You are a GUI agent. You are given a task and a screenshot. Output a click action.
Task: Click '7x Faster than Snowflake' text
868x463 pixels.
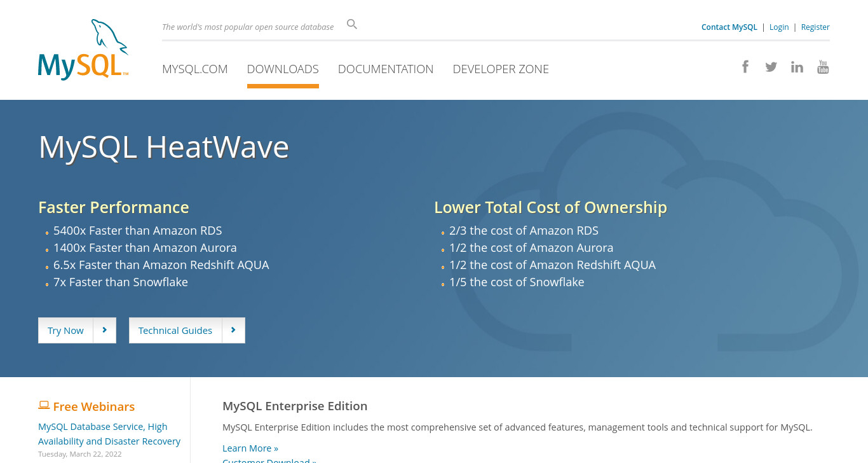tap(121, 282)
